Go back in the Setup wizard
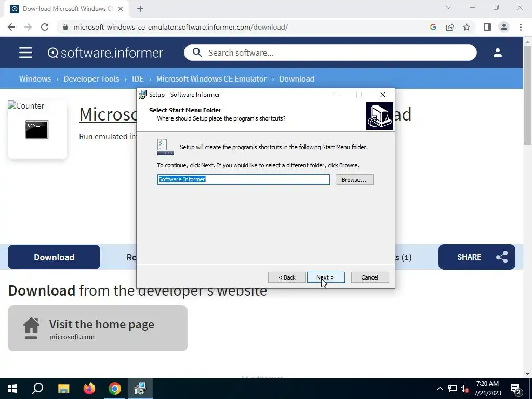The height and width of the screenshot is (399, 532). point(287,277)
